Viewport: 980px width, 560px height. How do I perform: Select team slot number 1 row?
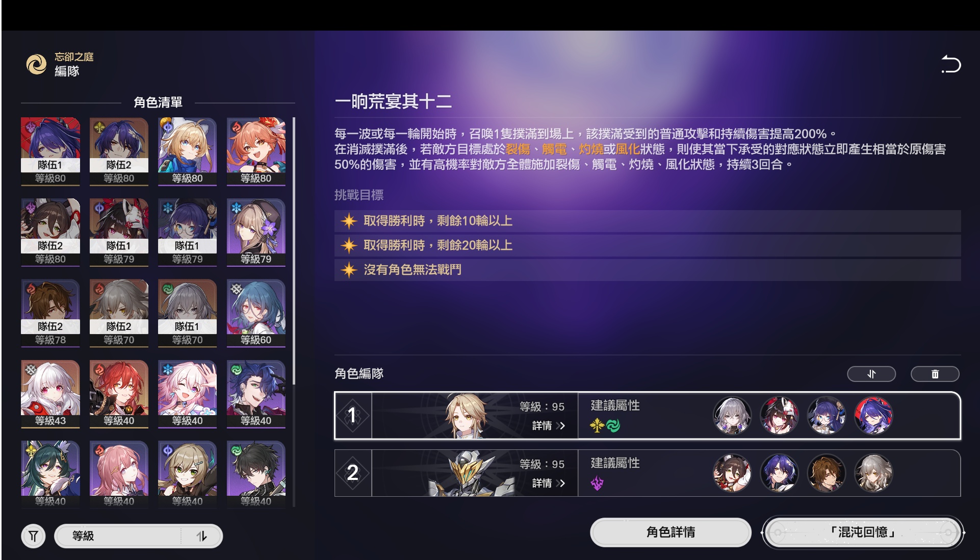648,415
